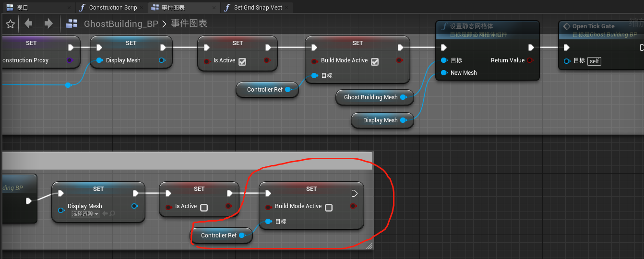Click Display Mesh input pin on top SET node

click(99, 60)
